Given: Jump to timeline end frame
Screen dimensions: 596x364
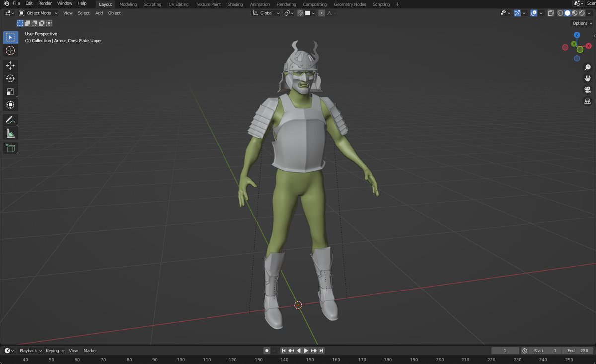Looking at the screenshot, I should (x=322, y=351).
